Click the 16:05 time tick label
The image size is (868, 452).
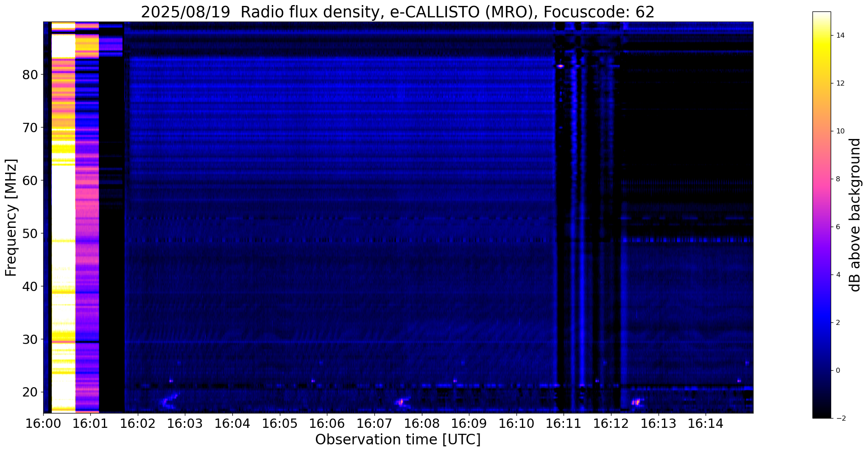[x=280, y=424]
